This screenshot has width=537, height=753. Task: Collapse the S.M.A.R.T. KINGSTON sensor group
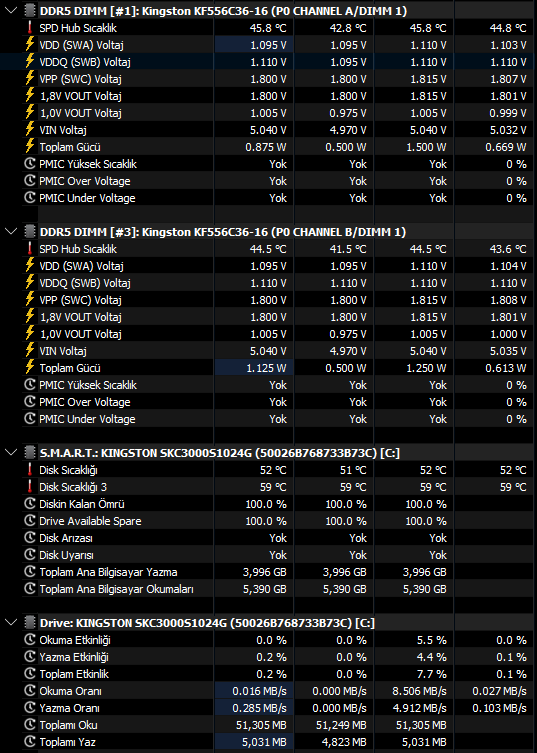tap(11, 452)
